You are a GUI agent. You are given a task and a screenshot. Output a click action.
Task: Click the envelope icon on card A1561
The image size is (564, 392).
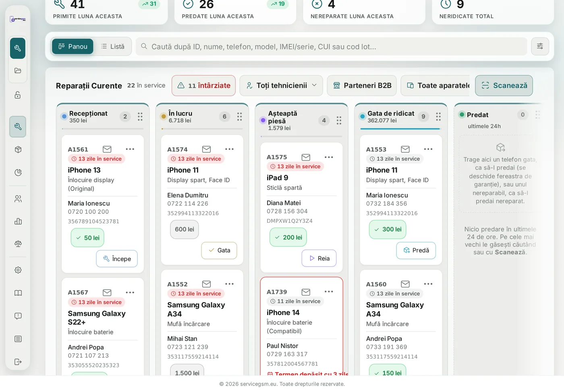(107, 149)
